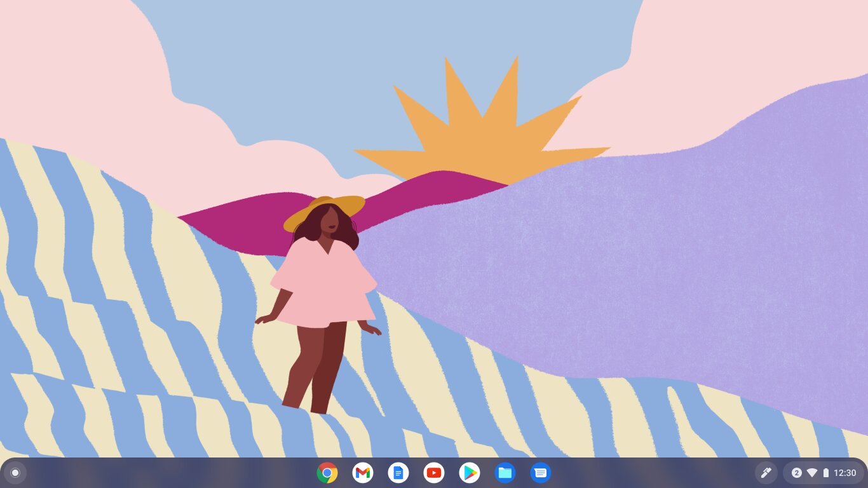Open the Messages app icon
Screen dimensions: 868x488
pyautogui.click(x=541, y=473)
